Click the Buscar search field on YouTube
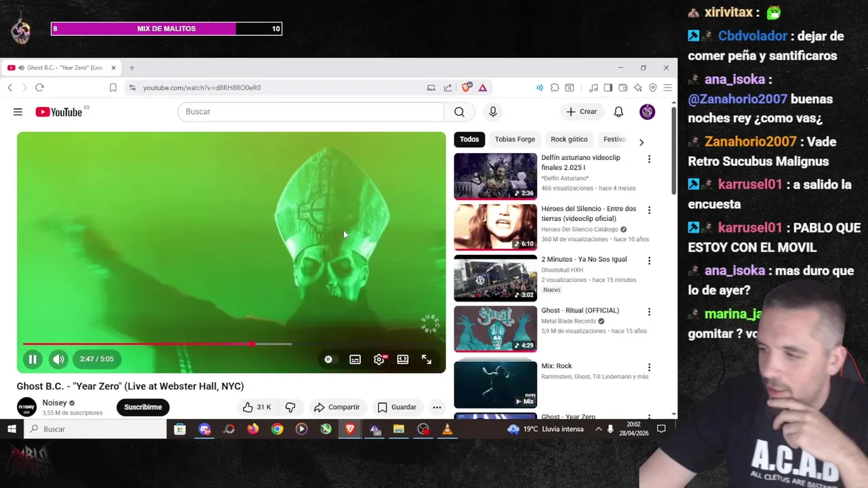The height and width of the screenshot is (488, 868). (311, 112)
